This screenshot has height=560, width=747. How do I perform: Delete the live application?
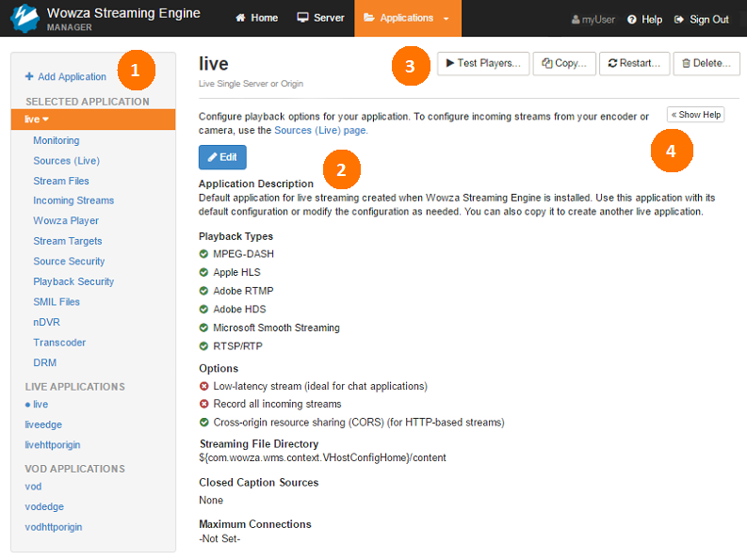(706, 63)
